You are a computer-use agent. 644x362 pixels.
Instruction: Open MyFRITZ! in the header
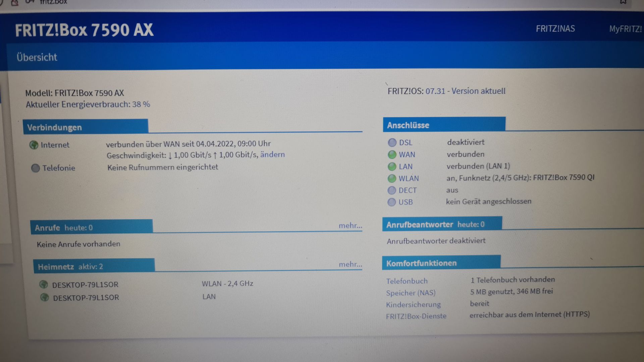[626, 29]
